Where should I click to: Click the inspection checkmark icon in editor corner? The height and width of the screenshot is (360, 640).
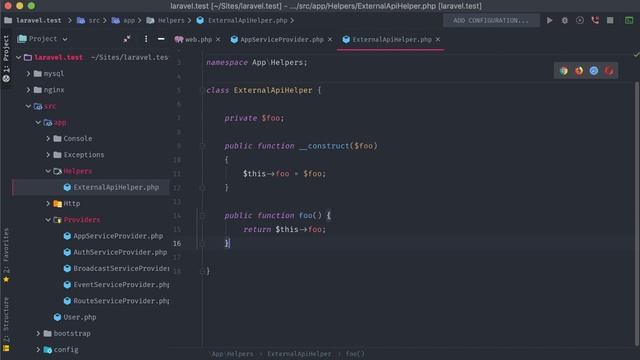pos(636,54)
